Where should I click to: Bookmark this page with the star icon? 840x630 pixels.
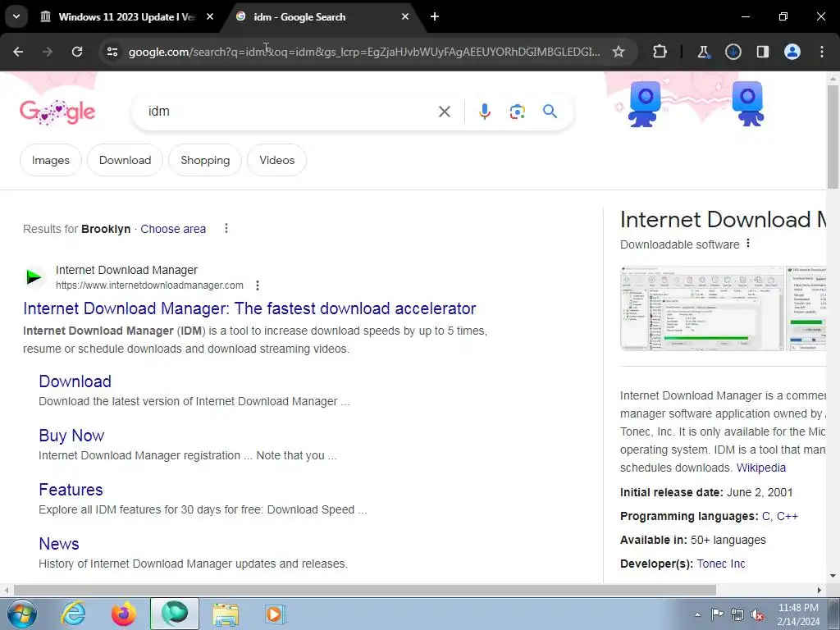point(619,52)
